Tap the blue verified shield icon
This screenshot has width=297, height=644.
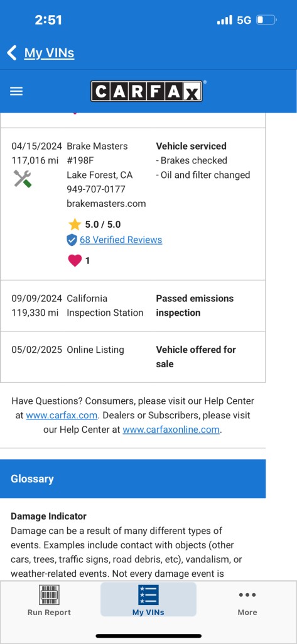point(72,240)
